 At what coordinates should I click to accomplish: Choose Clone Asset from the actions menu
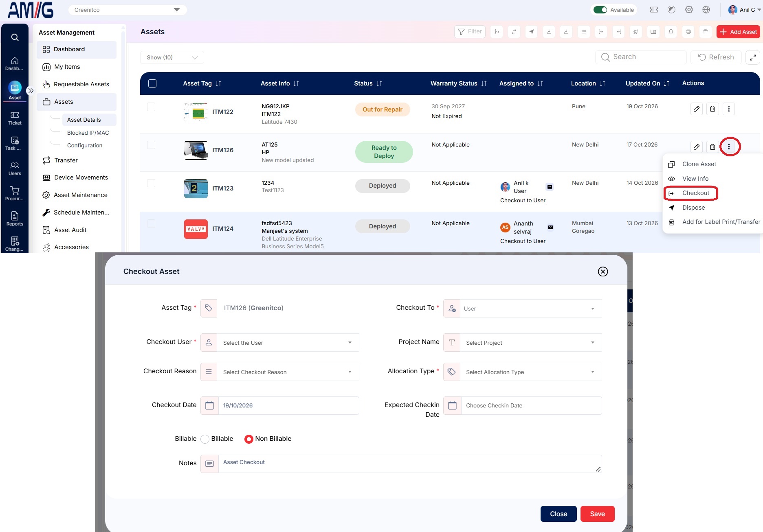click(699, 164)
